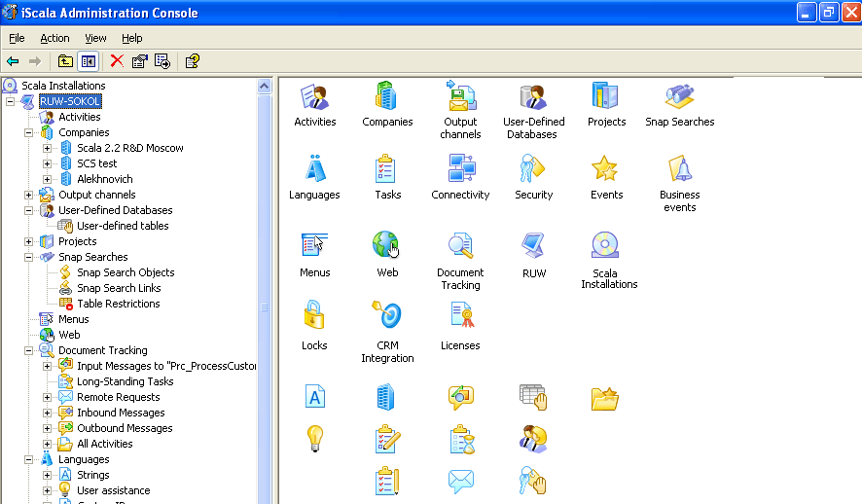Select Long-Standing Tasks in tree
The width and height of the screenshot is (862, 504).
[125, 381]
